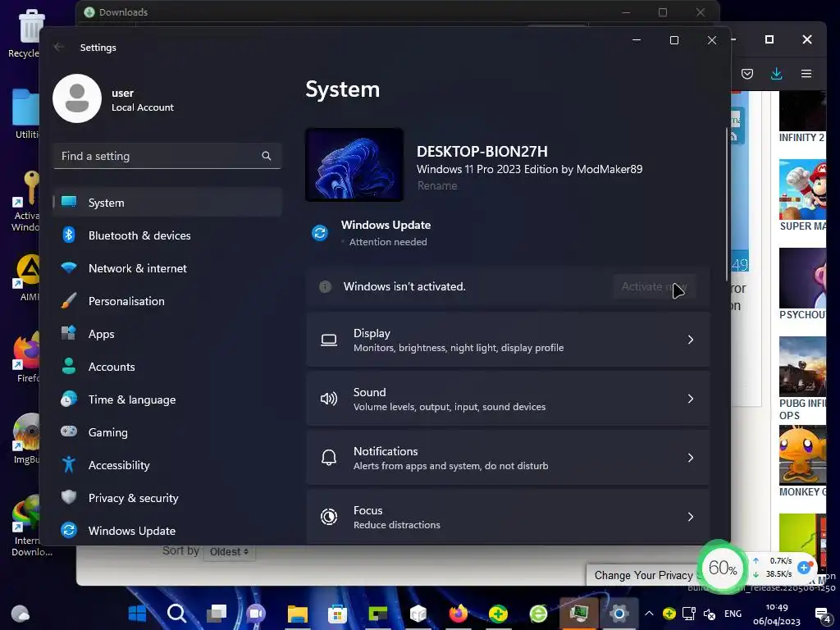Select System in the Settings sidebar
Image resolution: width=840 pixels, height=630 pixels.
tap(167, 203)
